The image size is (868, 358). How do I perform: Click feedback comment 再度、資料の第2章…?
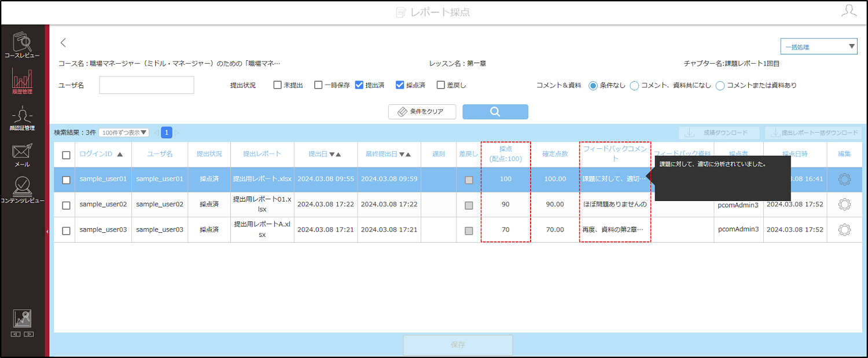click(613, 229)
